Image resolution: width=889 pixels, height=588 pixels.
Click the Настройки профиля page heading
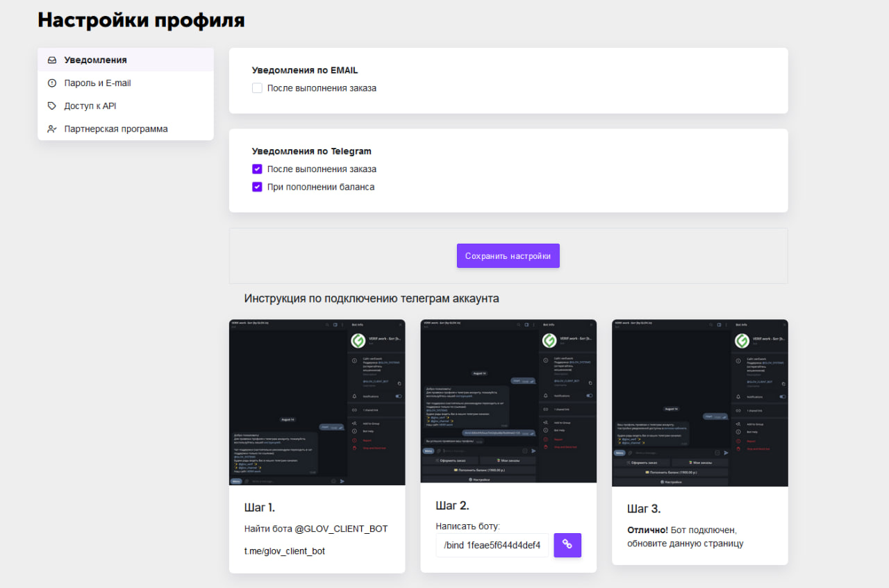point(141,20)
